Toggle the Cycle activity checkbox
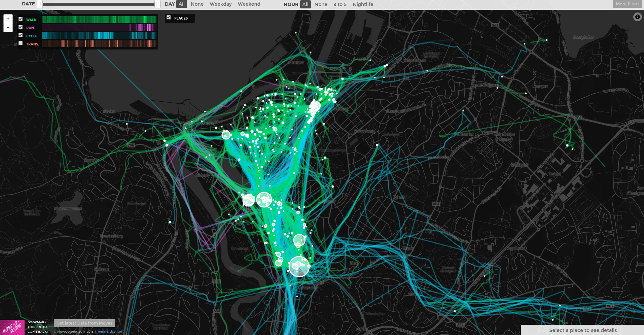The image size is (644, 335). click(21, 35)
